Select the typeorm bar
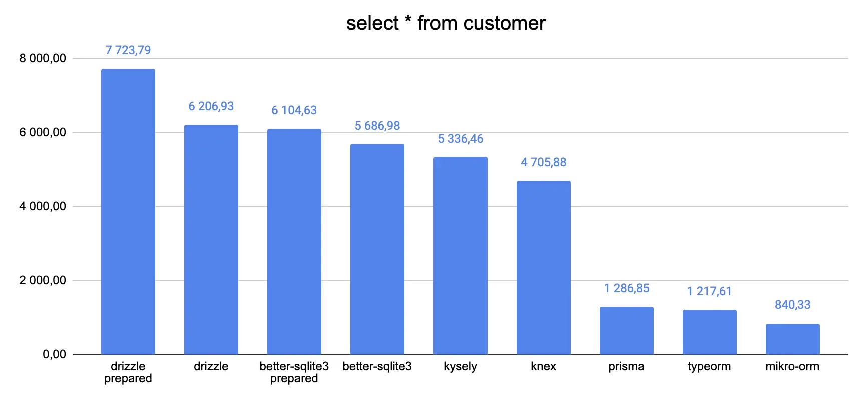The width and height of the screenshot is (868, 404). click(710, 332)
